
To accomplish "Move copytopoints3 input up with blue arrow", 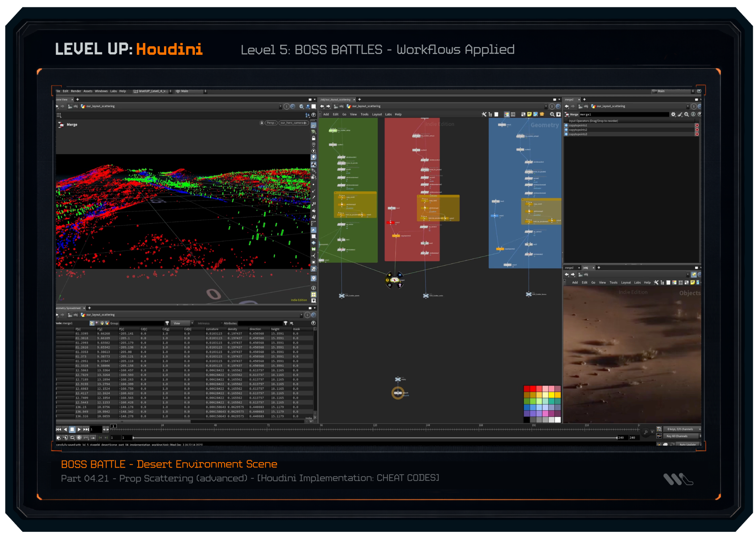I will click(566, 134).
